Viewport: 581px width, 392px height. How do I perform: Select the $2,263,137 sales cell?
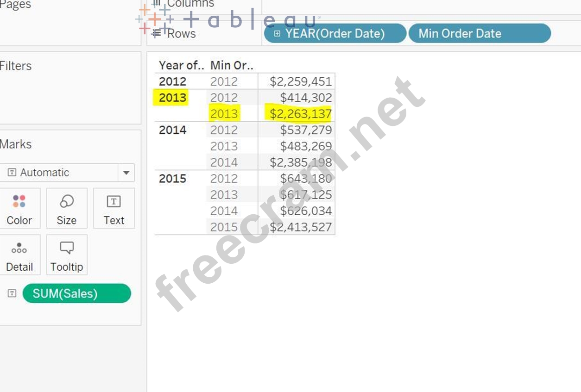(x=301, y=114)
